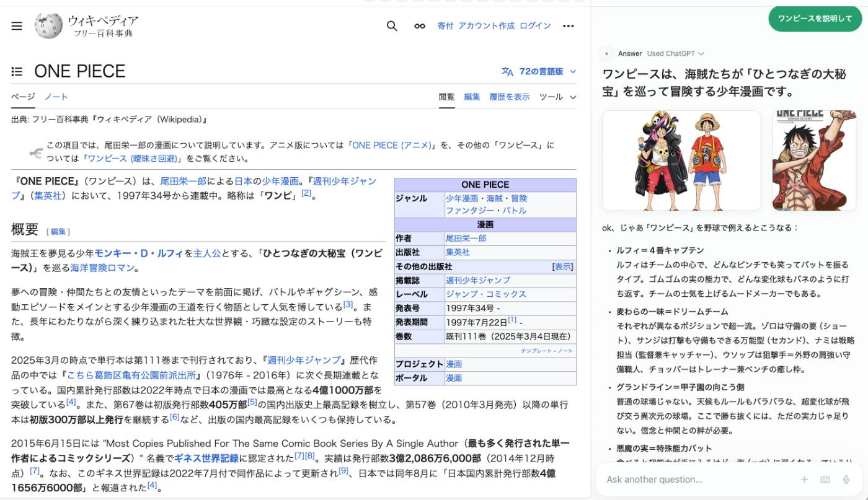
Task: Click the ファンタジー genre link in the infobox
Action: 470,211
